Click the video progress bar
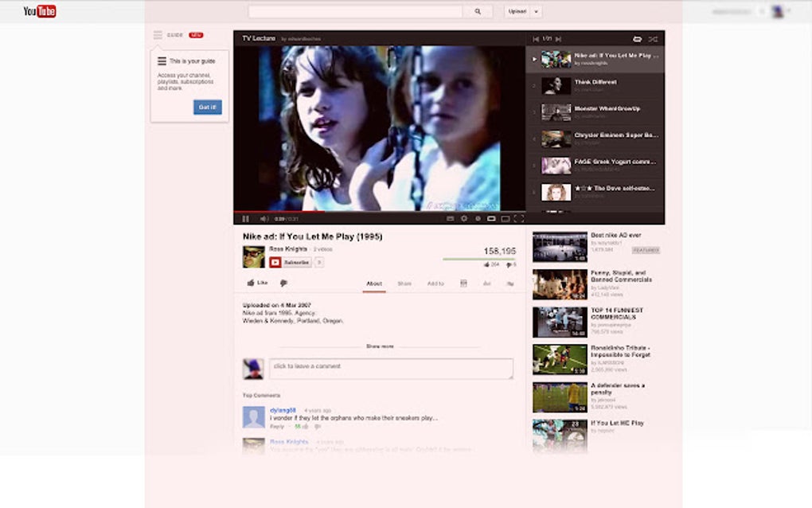Viewport: 812px width, 508px height. 379,211
